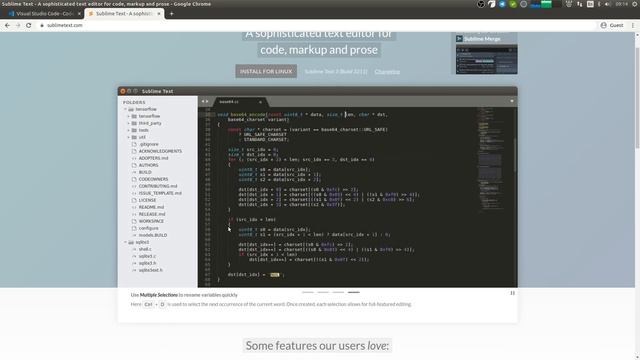Click the OBS icon in system tray

click(x=481, y=4)
